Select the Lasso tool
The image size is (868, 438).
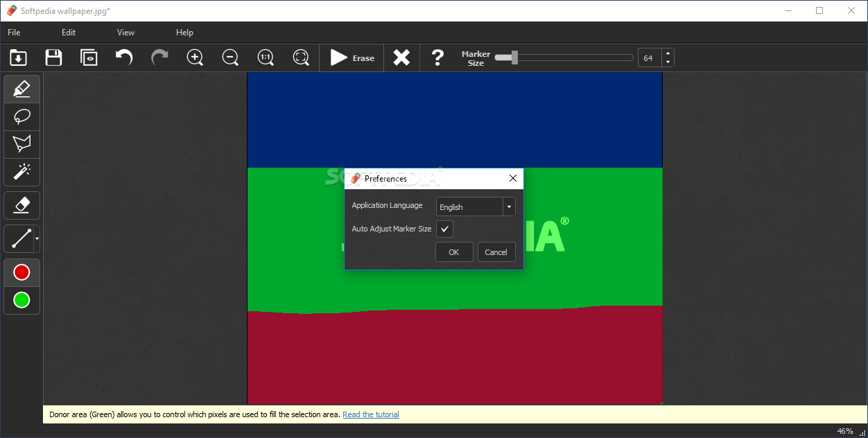point(22,117)
